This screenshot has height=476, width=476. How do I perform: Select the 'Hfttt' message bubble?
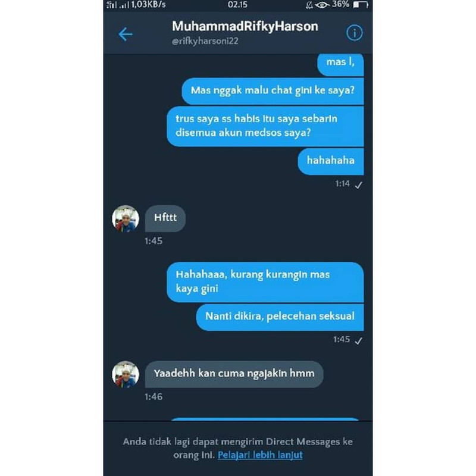click(x=165, y=218)
